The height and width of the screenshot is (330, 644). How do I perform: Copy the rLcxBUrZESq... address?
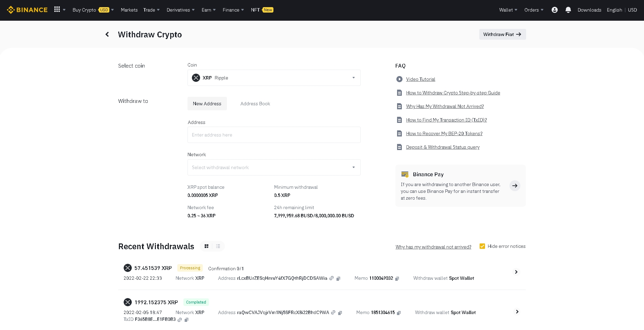[x=338, y=278]
